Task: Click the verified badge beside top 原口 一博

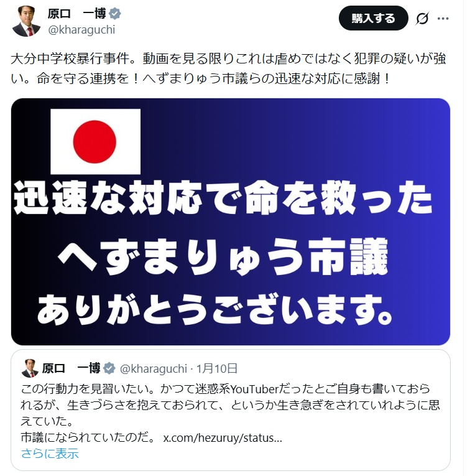Action: (x=115, y=14)
